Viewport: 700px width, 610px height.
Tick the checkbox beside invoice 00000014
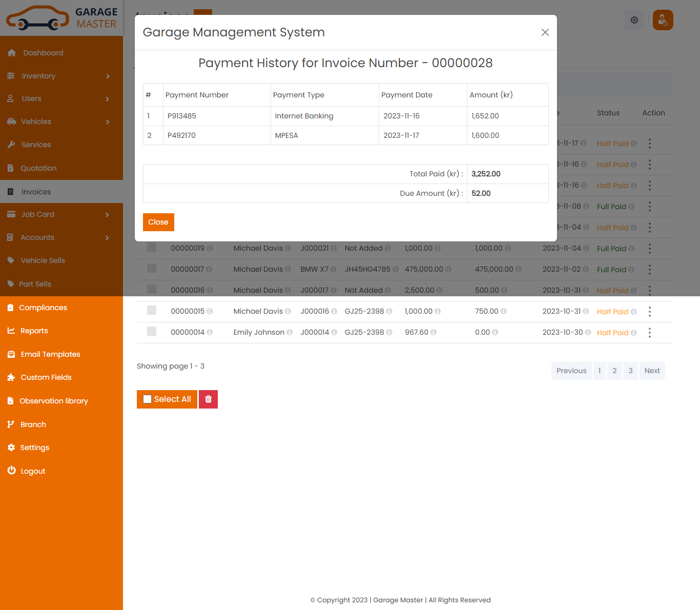click(x=152, y=332)
